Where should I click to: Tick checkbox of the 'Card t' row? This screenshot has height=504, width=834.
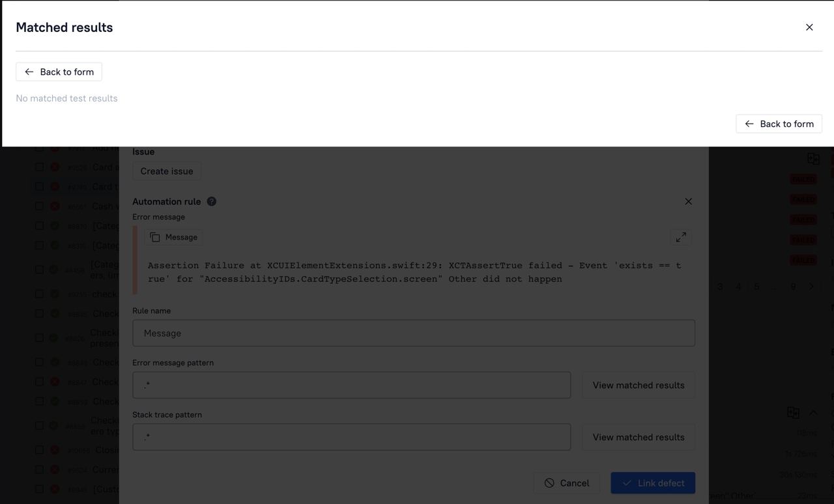40,187
